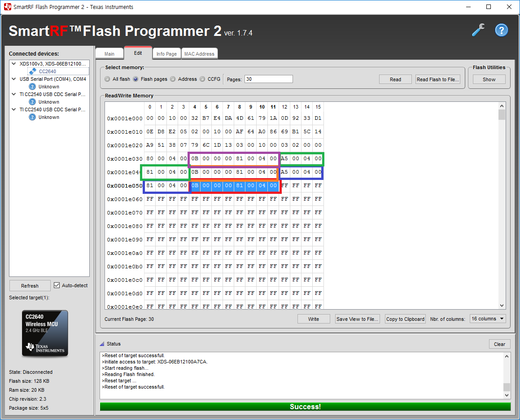520x420 pixels.
Task: Click Save View to File button
Action: pyautogui.click(x=357, y=319)
